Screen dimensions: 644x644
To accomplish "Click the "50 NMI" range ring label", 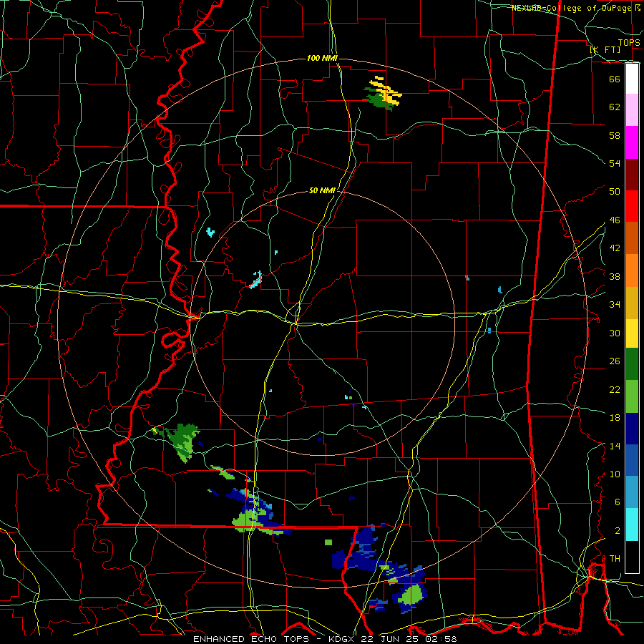I will [x=322, y=190].
